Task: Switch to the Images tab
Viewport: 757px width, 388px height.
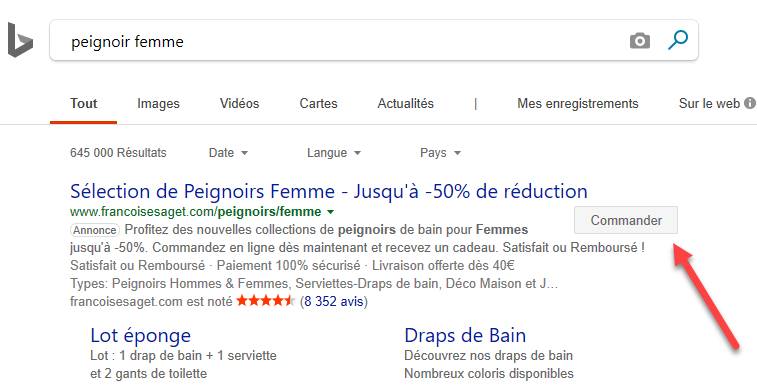Action: [158, 103]
